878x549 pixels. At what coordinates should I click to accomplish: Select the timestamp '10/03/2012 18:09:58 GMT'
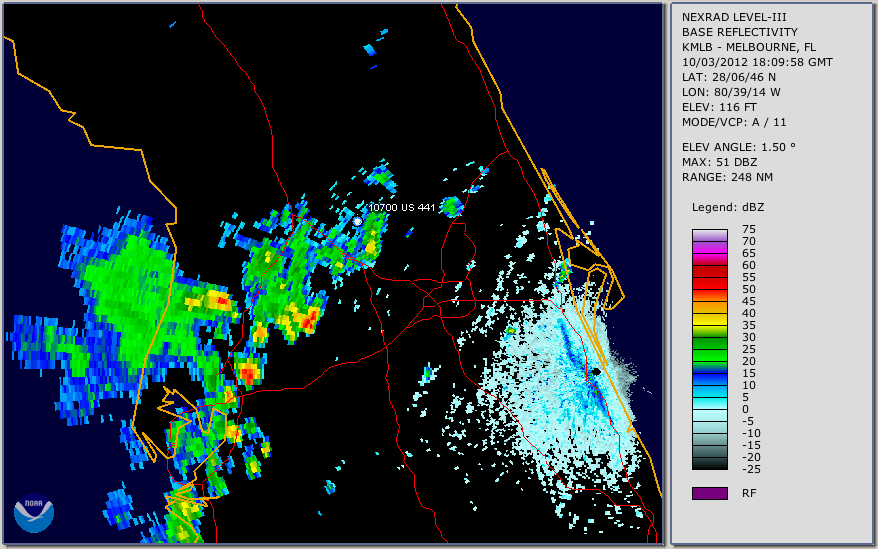tap(757, 62)
